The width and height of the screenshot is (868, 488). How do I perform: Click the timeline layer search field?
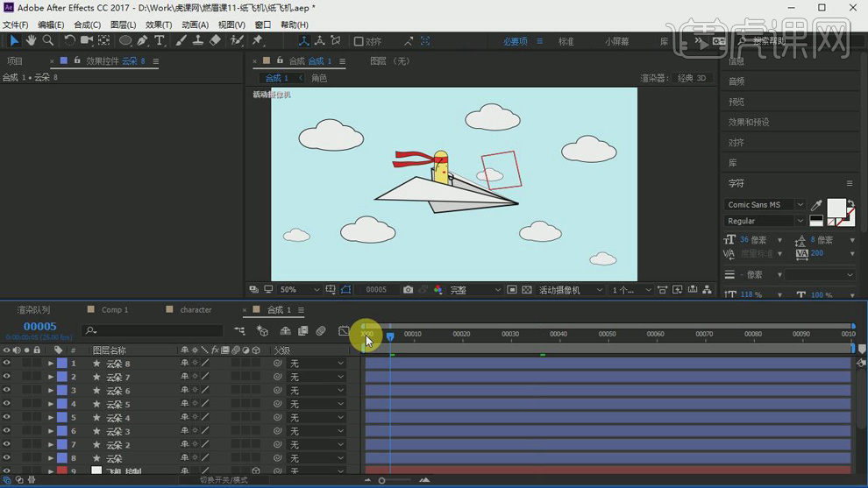pos(153,330)
